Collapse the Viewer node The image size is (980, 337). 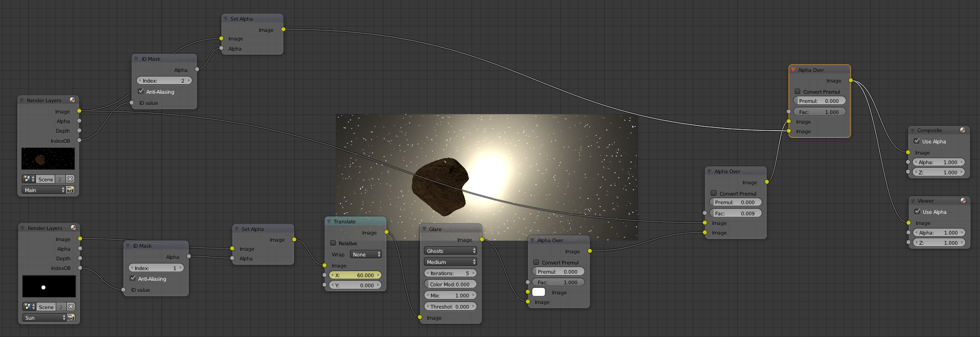click(x=913, y=201)
